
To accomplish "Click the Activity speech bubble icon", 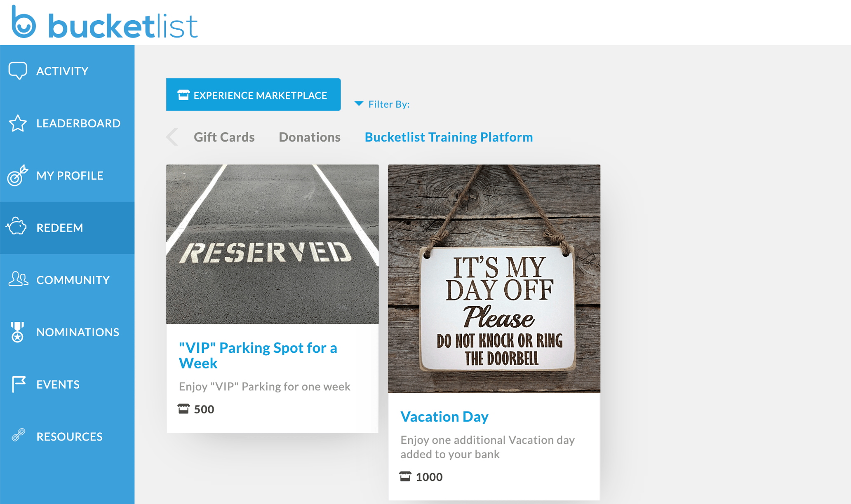I will 18,70.
